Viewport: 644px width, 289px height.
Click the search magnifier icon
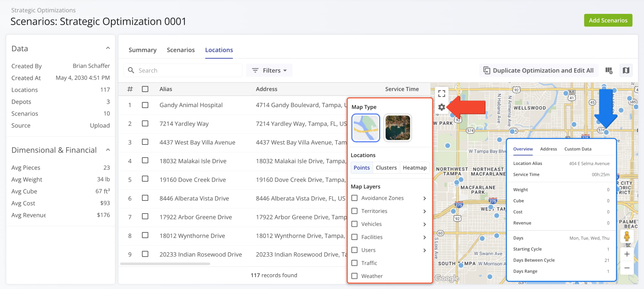(x=131, y=70)
